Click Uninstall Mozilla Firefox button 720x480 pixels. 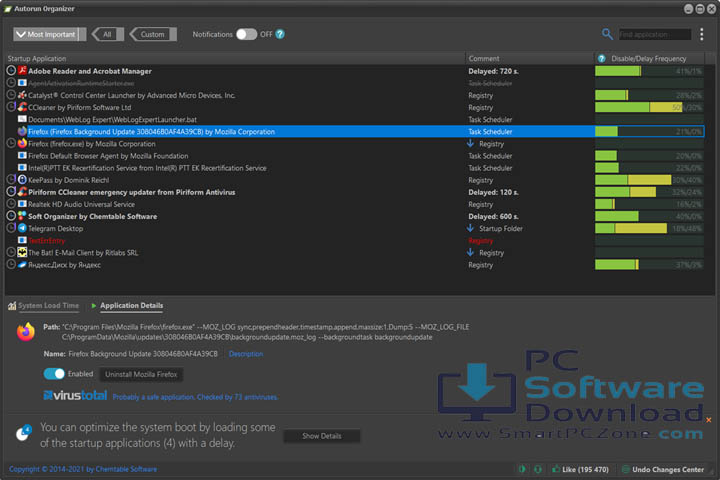point(141,374)
